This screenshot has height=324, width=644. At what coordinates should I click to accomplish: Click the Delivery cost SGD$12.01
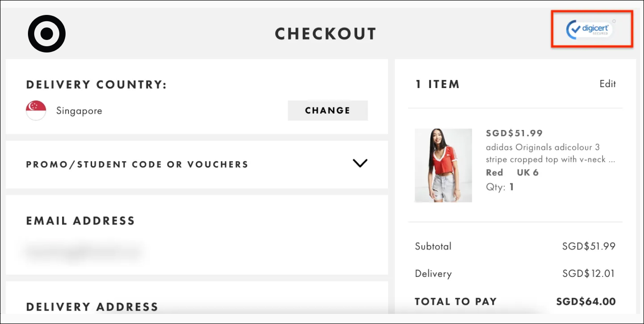coord(589,273)
